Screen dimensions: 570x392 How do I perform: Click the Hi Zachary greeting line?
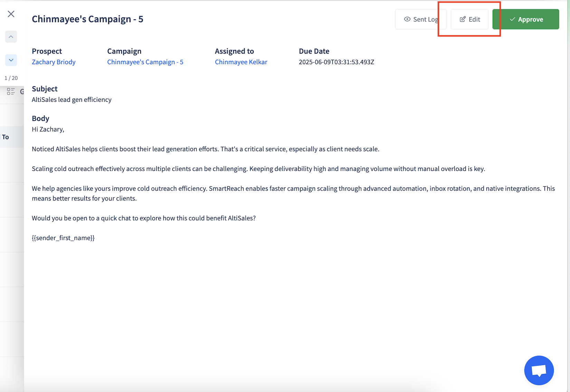(x=48, y=129)
